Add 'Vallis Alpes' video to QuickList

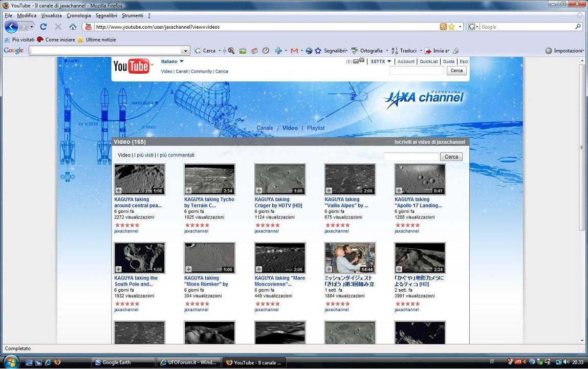tap(329, 190)
